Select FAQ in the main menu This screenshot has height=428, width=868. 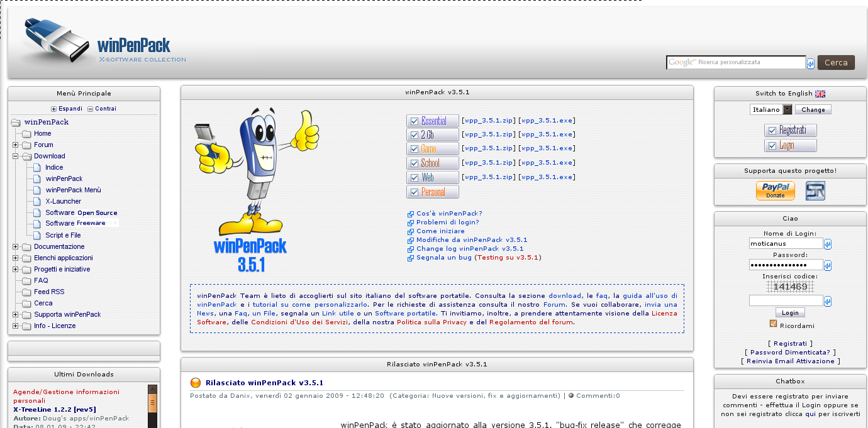point(41,281)
